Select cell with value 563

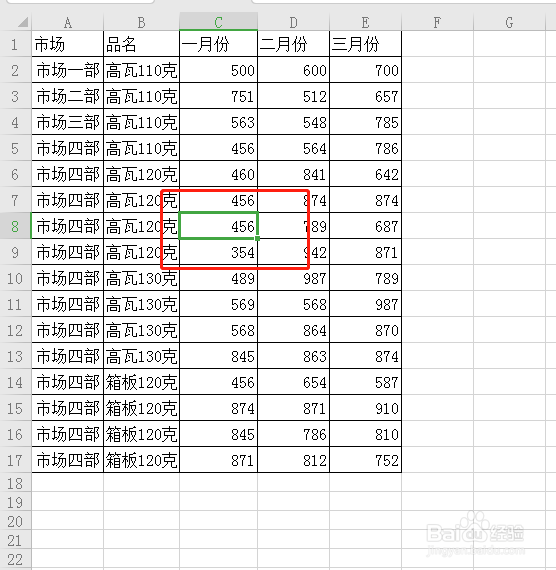(219, 122)
